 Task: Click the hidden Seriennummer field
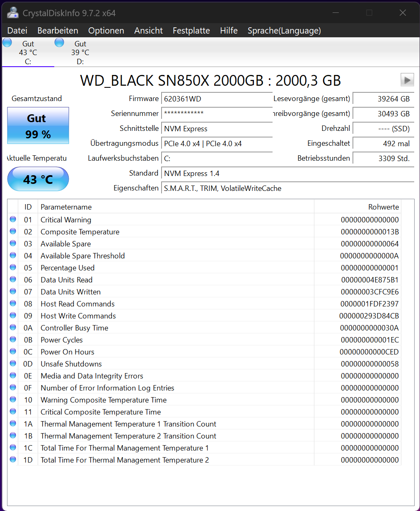217,114
